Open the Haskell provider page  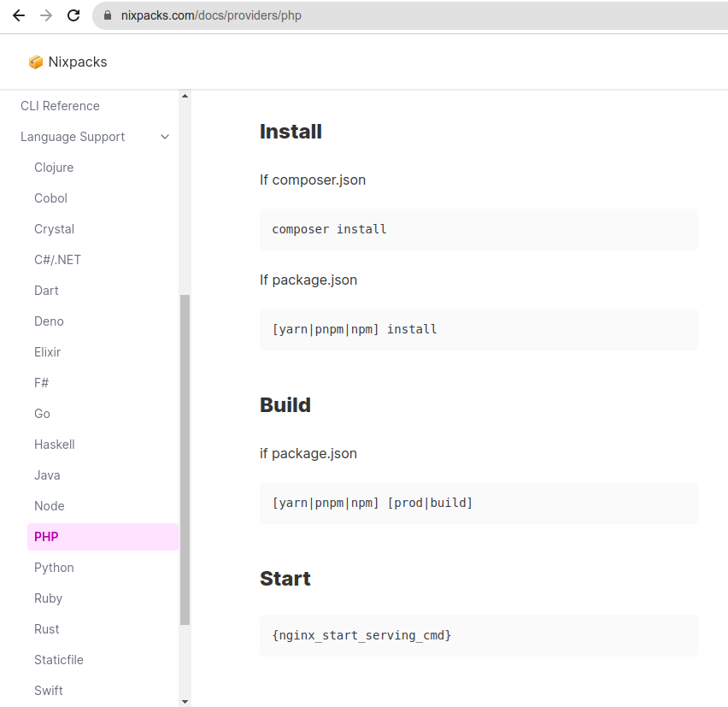click(54, 444)
